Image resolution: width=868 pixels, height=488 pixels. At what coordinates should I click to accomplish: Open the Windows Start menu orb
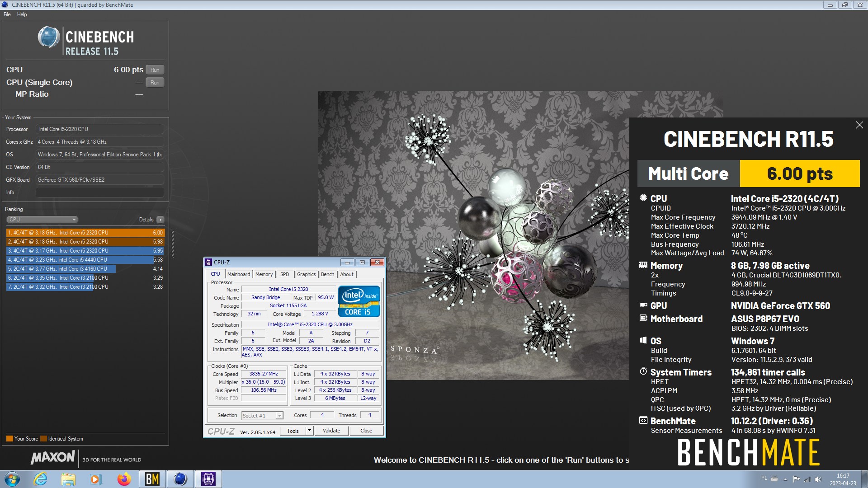pyautogui.click(x=12, y=479)
